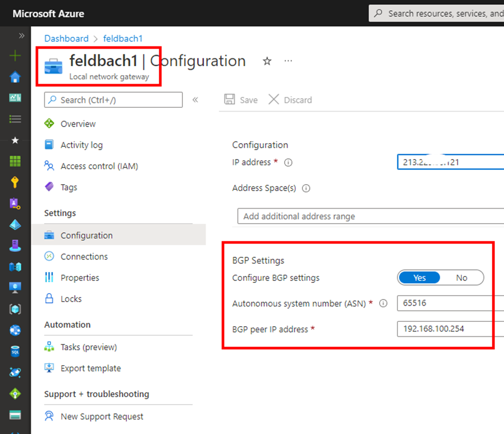This screenshot has height=434, width=504.
Task: Click the green plus Create a resource icon
Action: [x=15, y=56]
